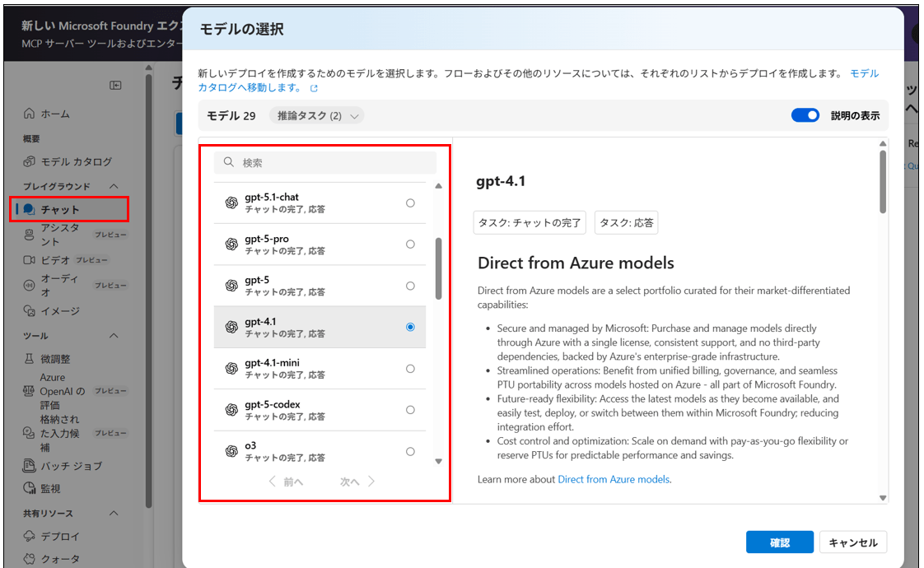This screenshot has height=568, width=924.
Task: Click the fine-tuning icon under tools
Action: (30, 359)
